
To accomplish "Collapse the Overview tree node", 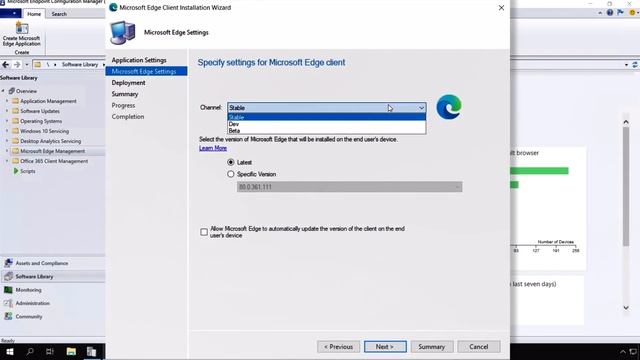I will (3, 91).
